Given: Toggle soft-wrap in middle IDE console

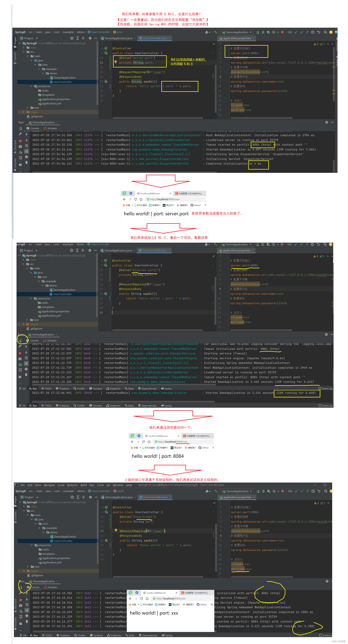Looking at the screenshot, I should pos(26,358).
